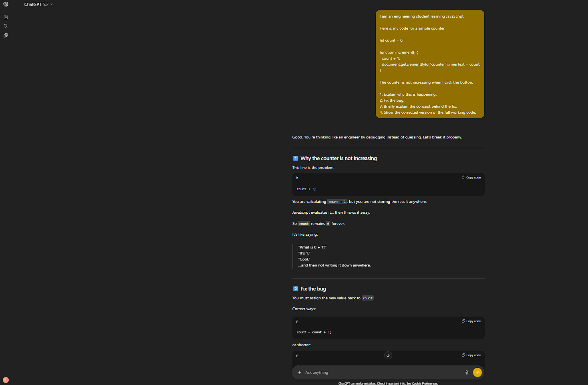Click the inline 'count' code chip
Image resolution: width=588 pixels, height=385 pixels.
pos(304,223)
